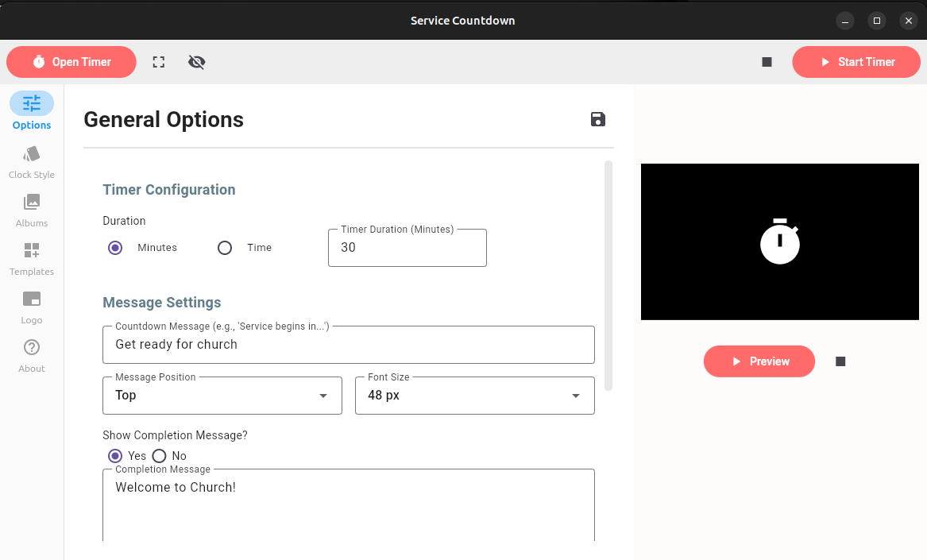Image resolution: width=927 pixels, height=560 pixels.
Task: Select the Minutes duration radio button
Action: point(115,248)
